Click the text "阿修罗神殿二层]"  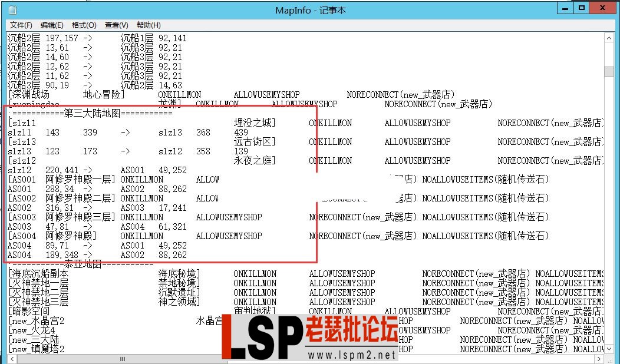[80, 198]
